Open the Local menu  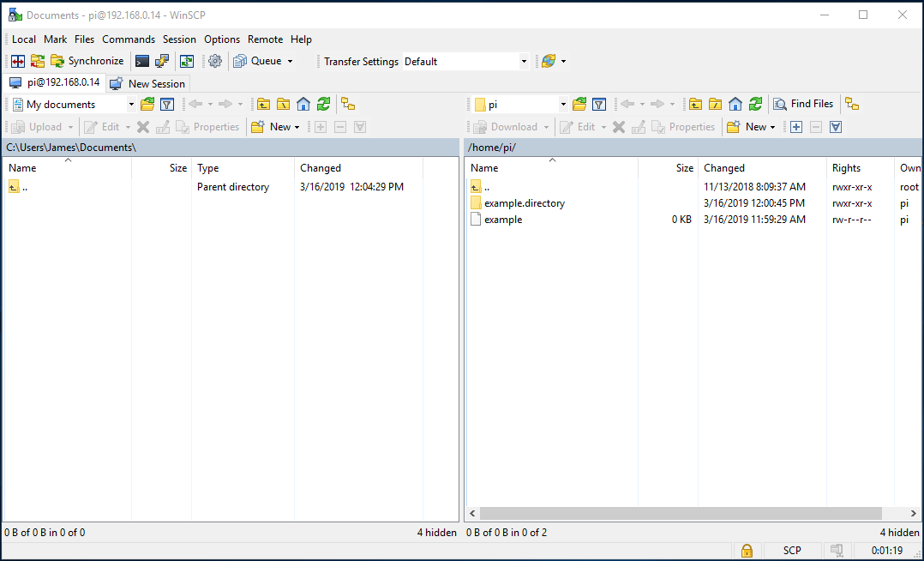tap(24, 39)
